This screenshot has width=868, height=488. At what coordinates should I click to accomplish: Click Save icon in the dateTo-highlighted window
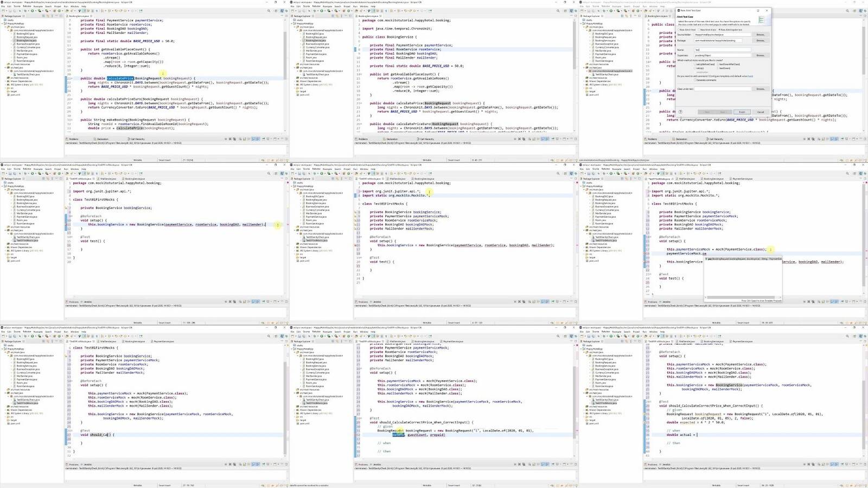point(299,336)
